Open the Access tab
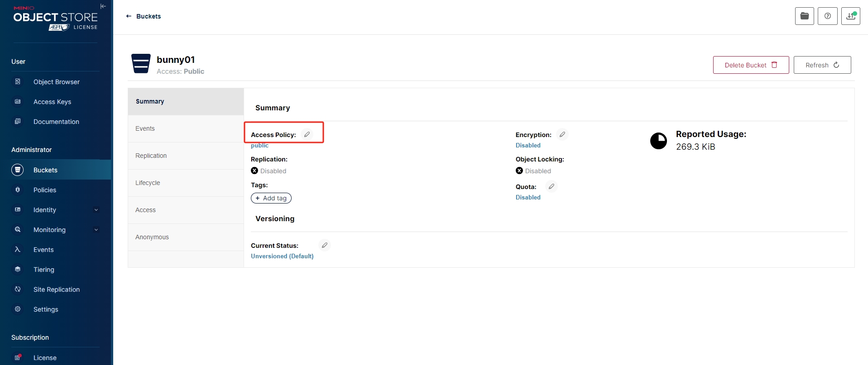Image resolution: width=868 pixels, height=365 pixels. (186, 210)
